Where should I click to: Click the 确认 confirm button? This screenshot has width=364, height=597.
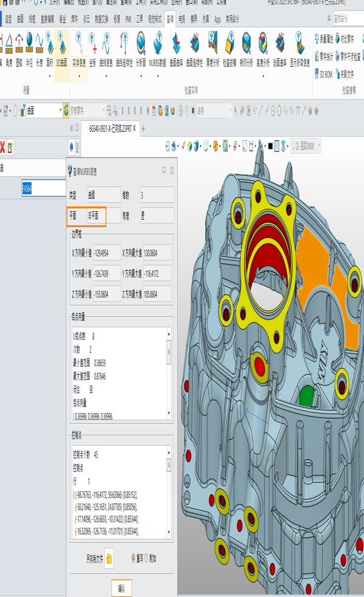tap(121, 588)
